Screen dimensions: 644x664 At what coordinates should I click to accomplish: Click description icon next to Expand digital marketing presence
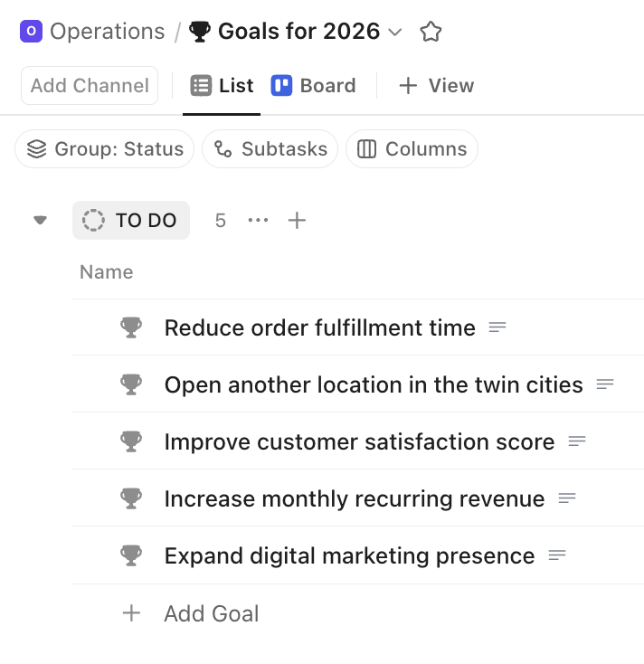click(x=557, y=555)
